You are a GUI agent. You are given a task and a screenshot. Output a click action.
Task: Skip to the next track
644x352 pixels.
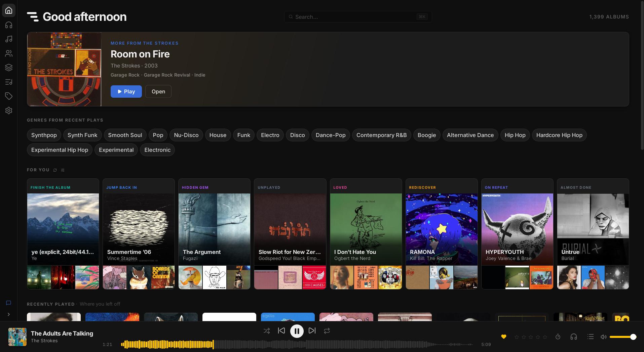pyautogui.click(x=312, y=331)
